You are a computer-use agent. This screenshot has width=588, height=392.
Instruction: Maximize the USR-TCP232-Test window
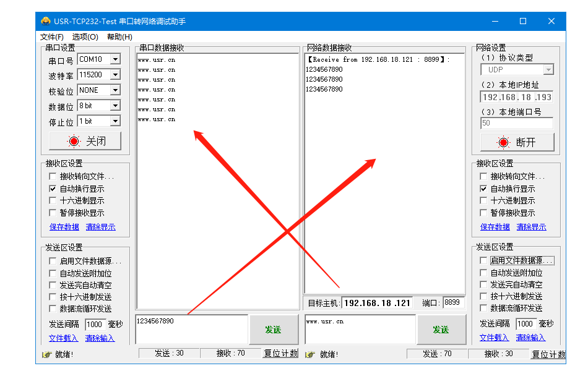tap(523, 21)
